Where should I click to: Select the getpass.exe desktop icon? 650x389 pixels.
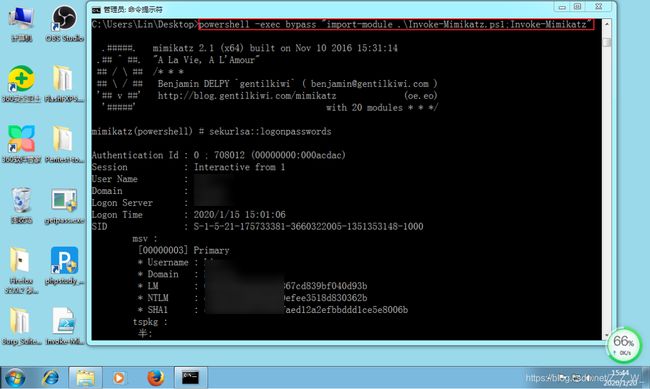coord(64,206)
